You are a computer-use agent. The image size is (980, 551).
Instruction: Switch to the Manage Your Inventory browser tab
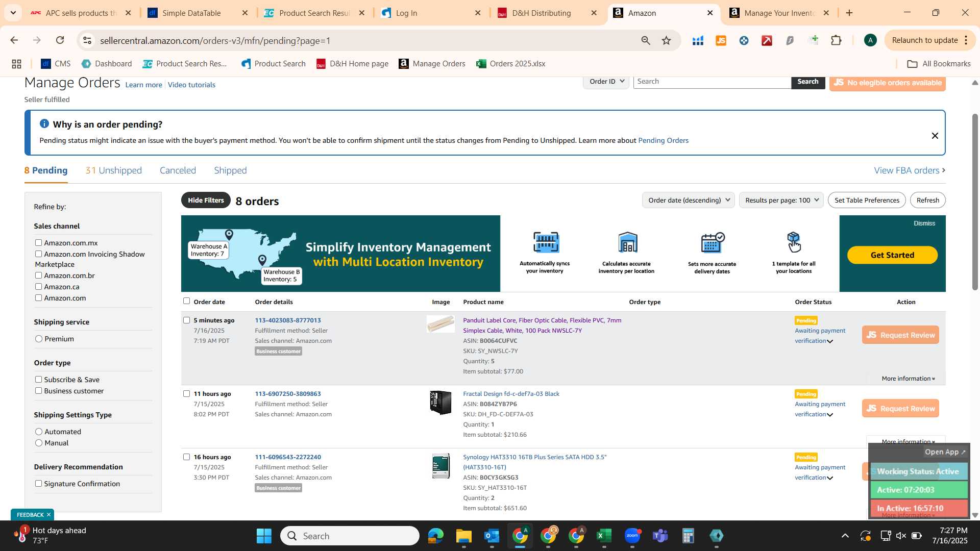779,13
